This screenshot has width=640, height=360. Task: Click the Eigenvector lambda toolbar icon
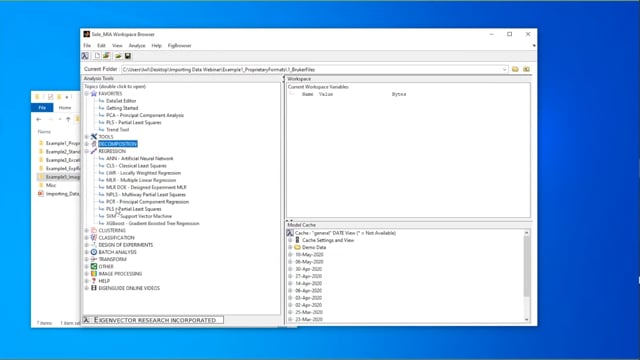(85, 56)
